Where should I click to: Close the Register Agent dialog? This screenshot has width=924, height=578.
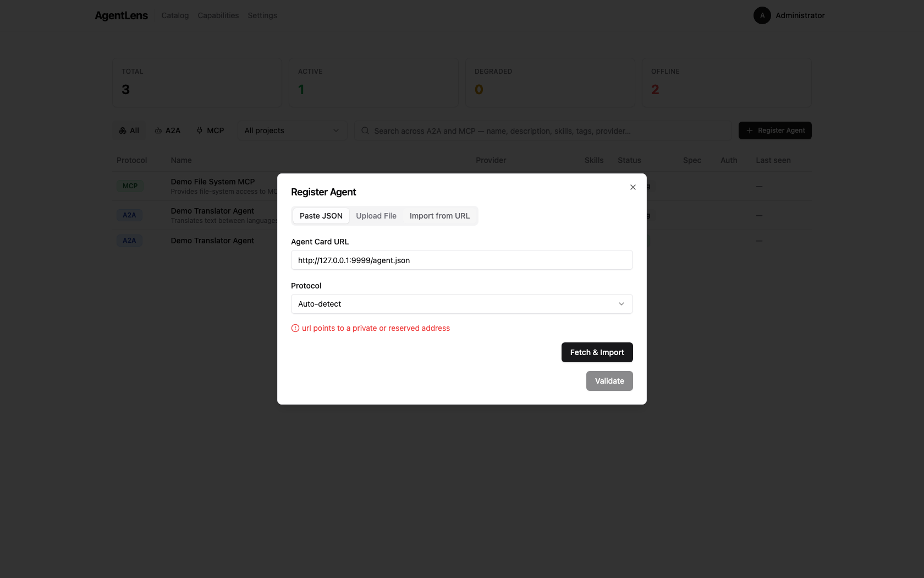632,187
